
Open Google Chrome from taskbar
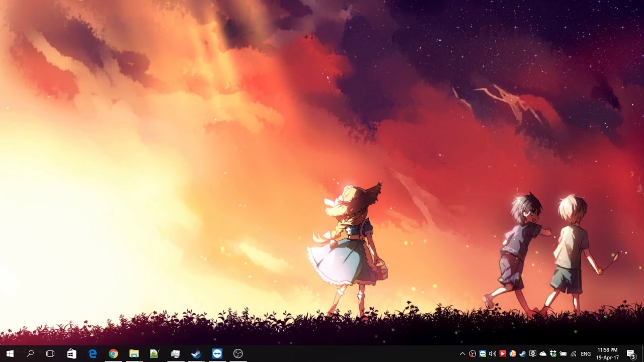tap(113, 354)
